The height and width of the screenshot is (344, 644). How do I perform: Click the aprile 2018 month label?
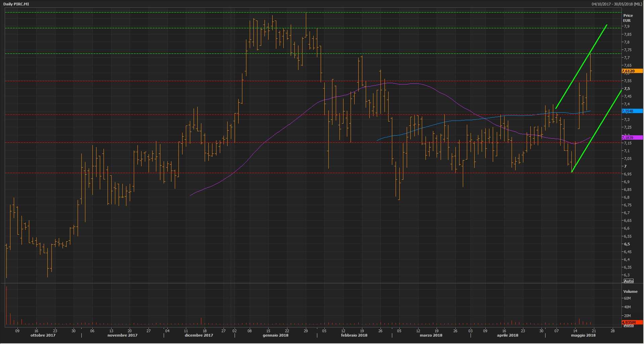[x=508, y=335]
